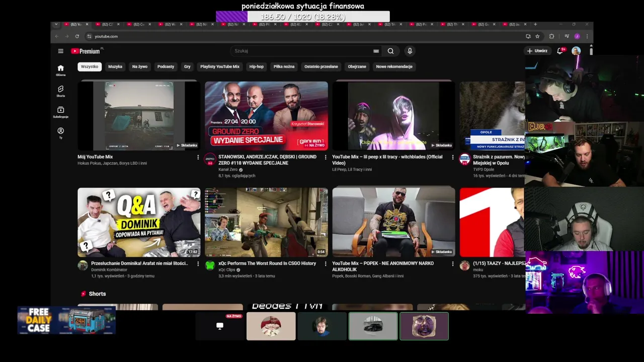Select the Piłka nożna filter chip

(284, 66)
